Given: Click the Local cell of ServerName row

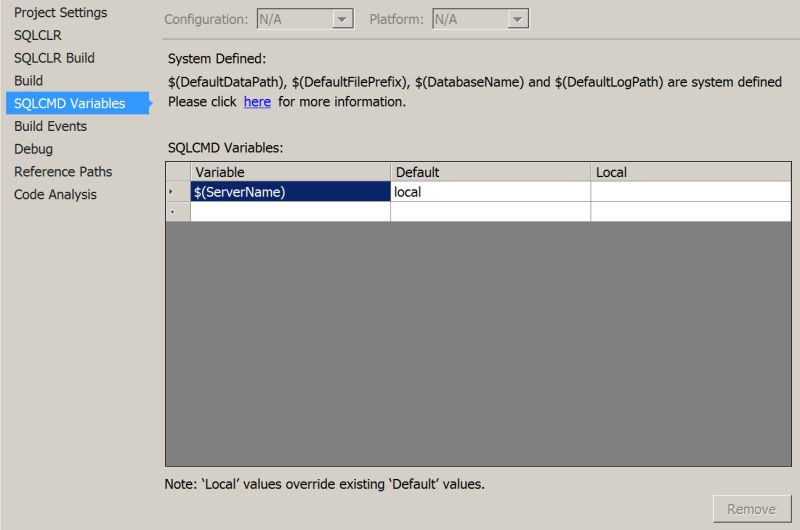Looking at the screenshot, I should pos(691,192).
